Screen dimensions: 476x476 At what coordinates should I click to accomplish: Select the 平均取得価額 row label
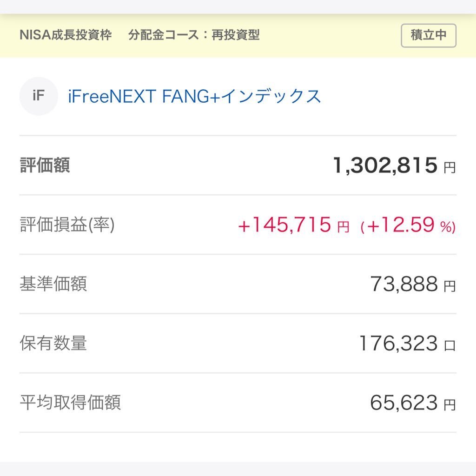(x=71, y=403)
